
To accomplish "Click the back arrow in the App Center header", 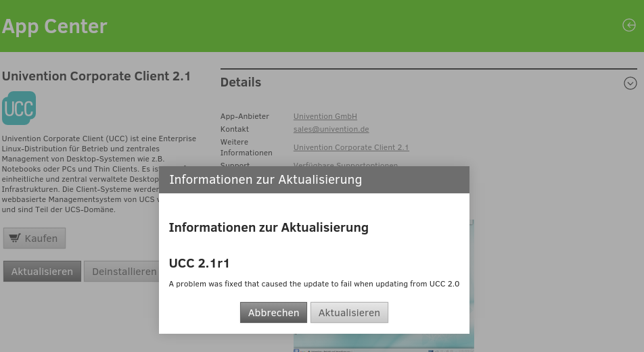I will [629, 25].
